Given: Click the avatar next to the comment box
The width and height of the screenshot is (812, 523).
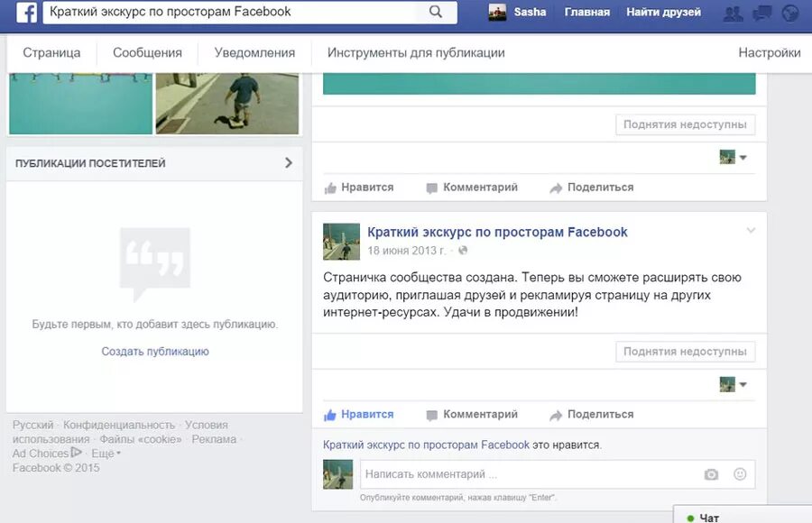Looking at the screenshot, I should click(x=338, y=473).
